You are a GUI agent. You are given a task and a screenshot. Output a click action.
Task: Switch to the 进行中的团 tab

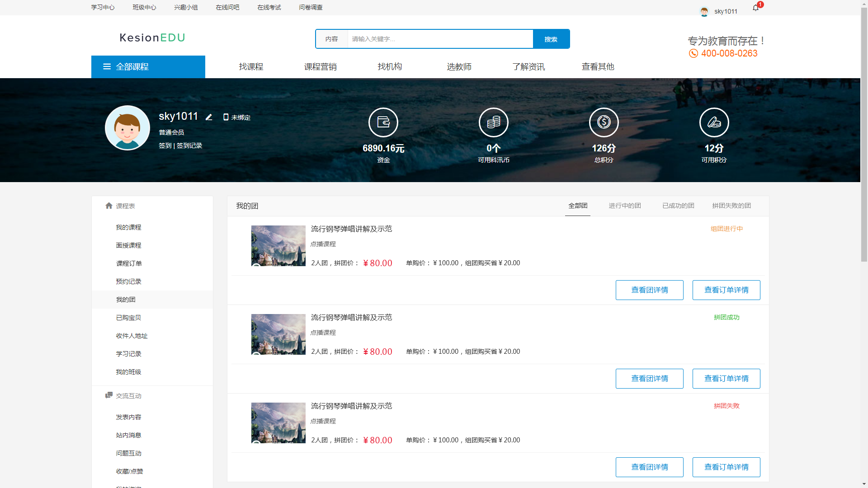[x=625, y=206]
